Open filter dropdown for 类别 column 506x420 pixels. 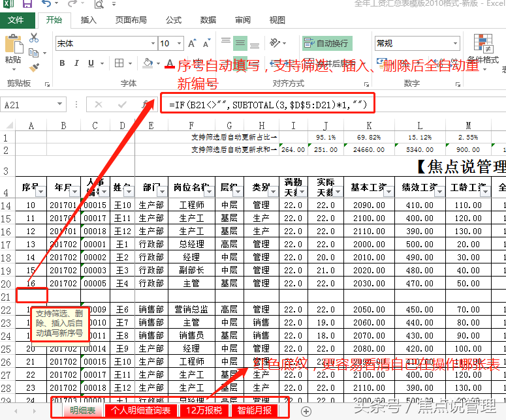coord(274,192)
